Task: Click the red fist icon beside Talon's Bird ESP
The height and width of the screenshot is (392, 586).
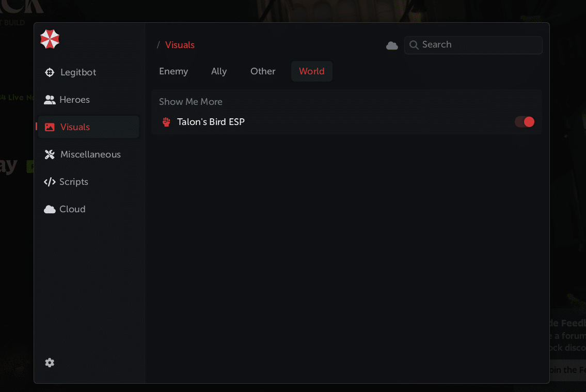Action: 166,122
